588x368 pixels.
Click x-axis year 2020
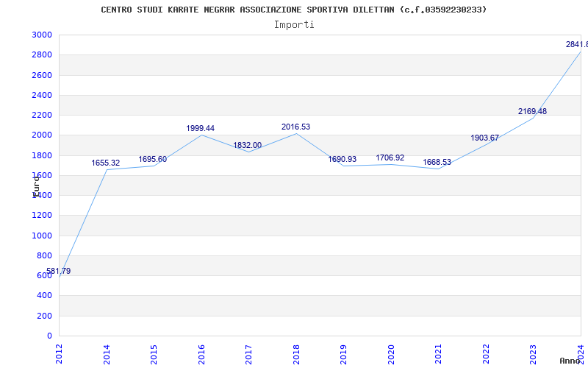(391, 354)
